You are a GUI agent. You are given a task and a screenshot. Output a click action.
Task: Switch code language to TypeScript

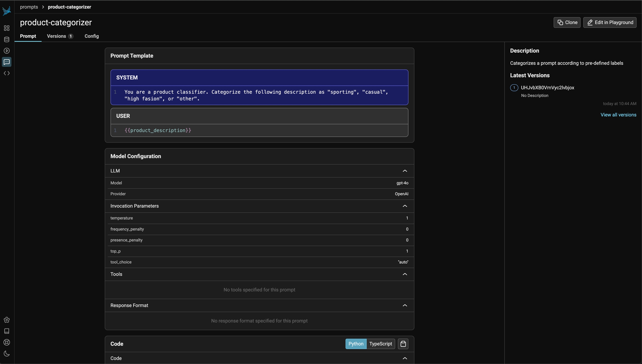pyautogui.click(x=380, y=344)
